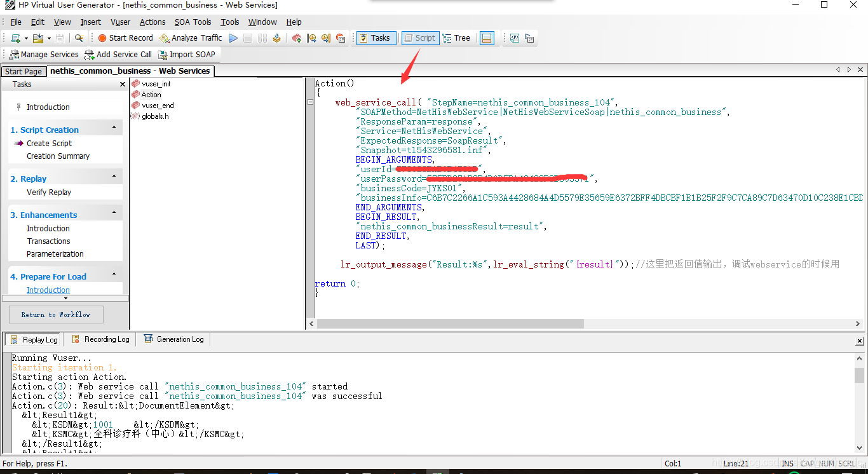
Task: Click the Tasks pane horizontal scrollbar
Action: (x=65, y=297)
